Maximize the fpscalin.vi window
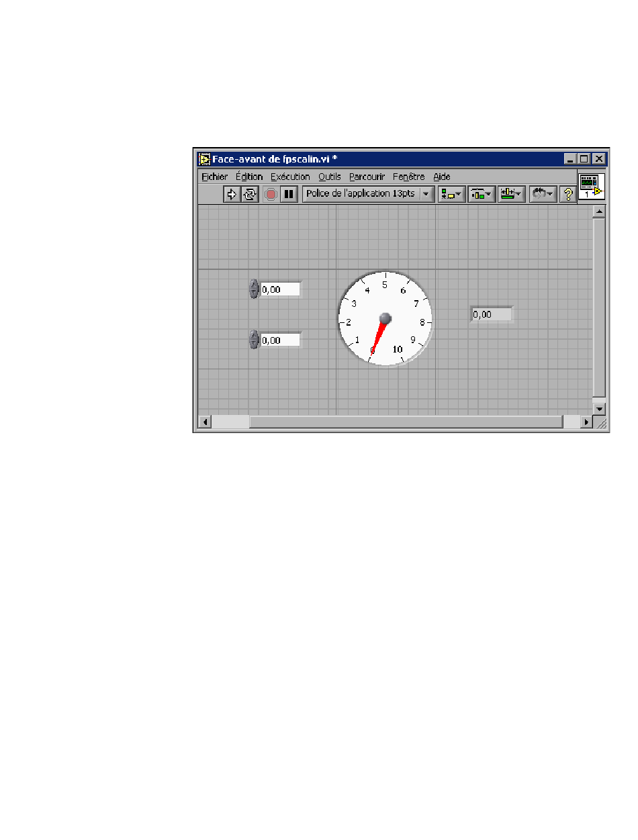The image size is (638, 840). coord(584,159)
